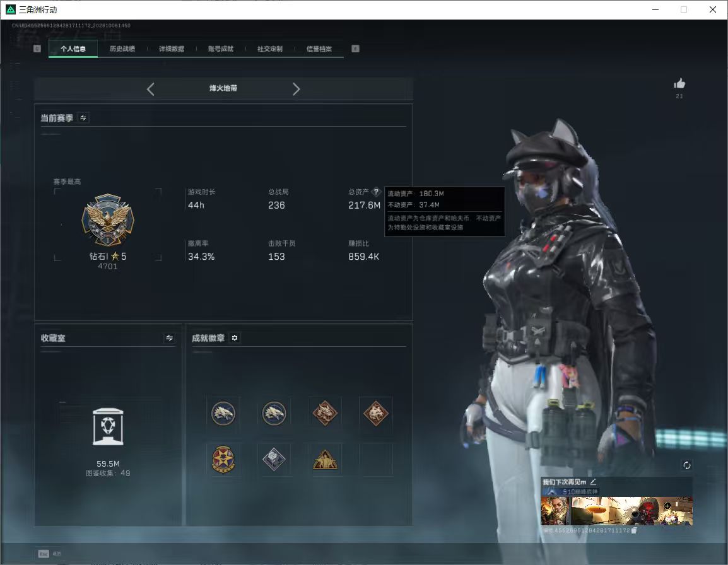Select the leftmost eagle head achievement badge
Screen dimensions: 728x565
pos(223,413)
